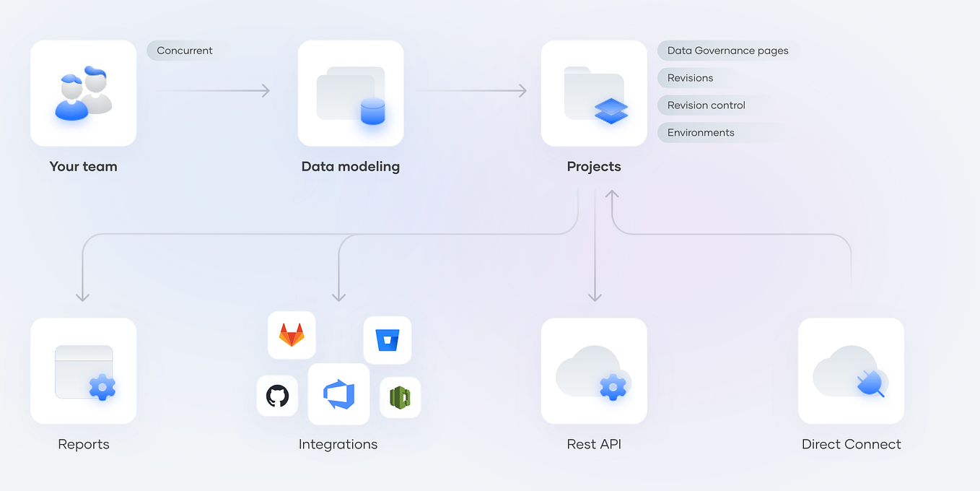Open the Projects folder icon

point(593,92)
